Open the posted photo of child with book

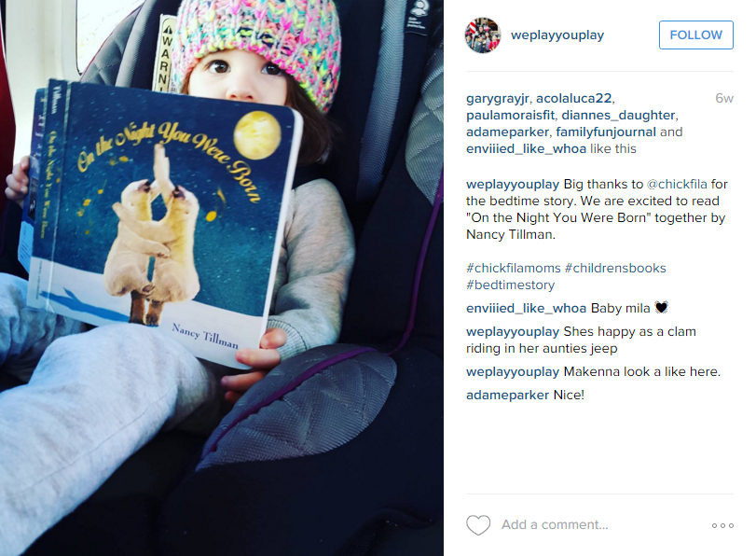coord(222,278)
